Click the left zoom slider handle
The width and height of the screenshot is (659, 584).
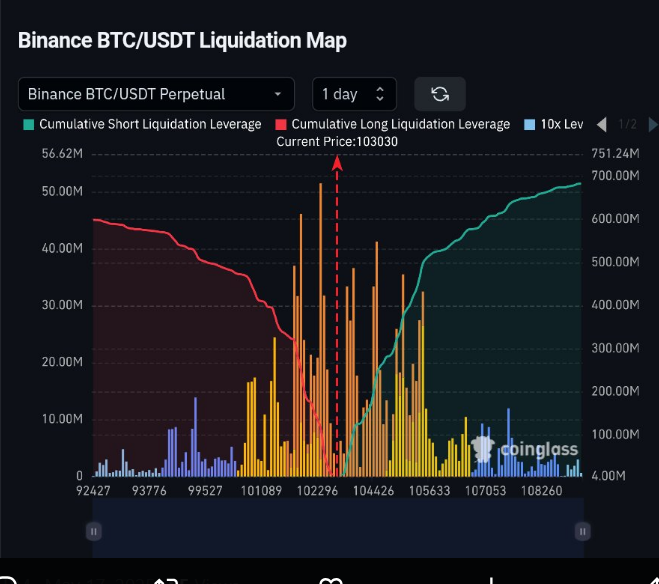[94, 531]
